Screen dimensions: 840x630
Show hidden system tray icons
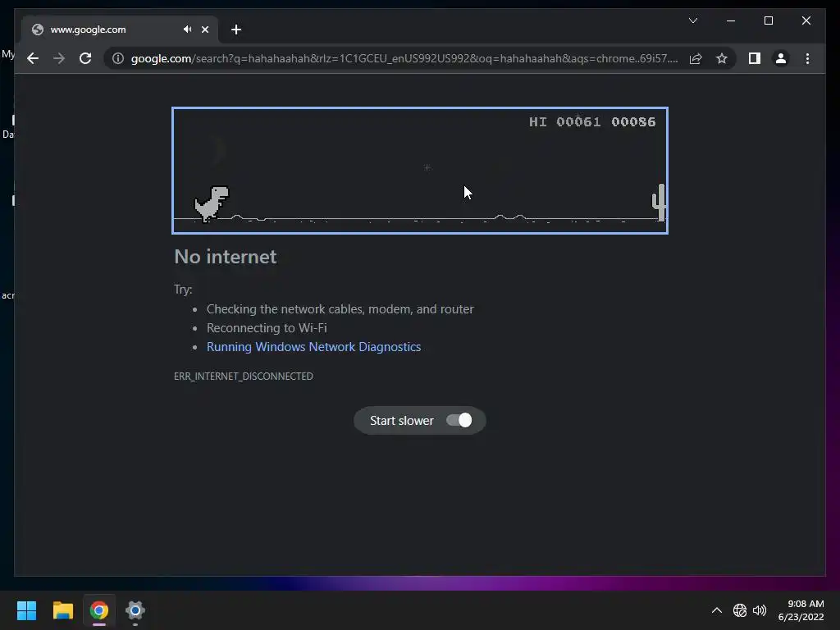coord(716,610)
